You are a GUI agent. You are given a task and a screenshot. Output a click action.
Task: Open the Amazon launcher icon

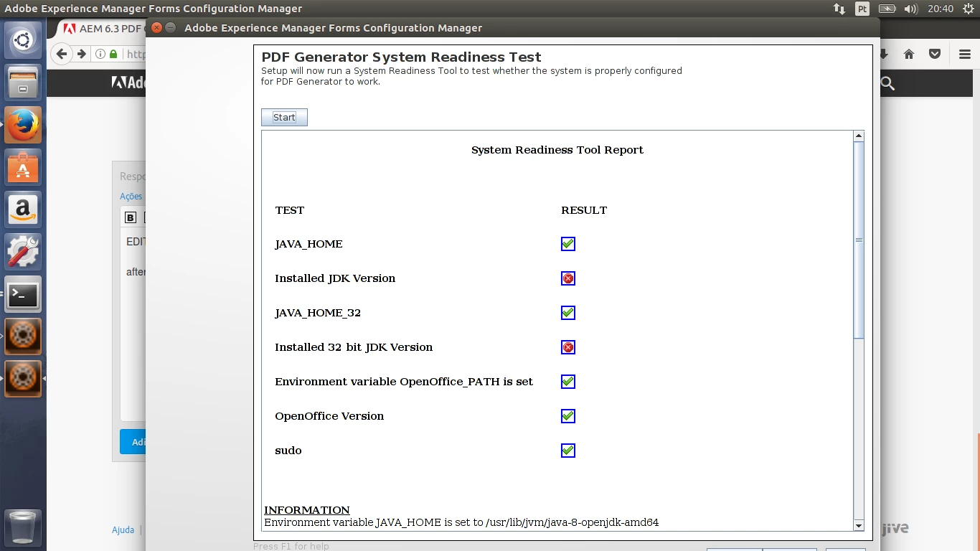(x=23, y=209)
